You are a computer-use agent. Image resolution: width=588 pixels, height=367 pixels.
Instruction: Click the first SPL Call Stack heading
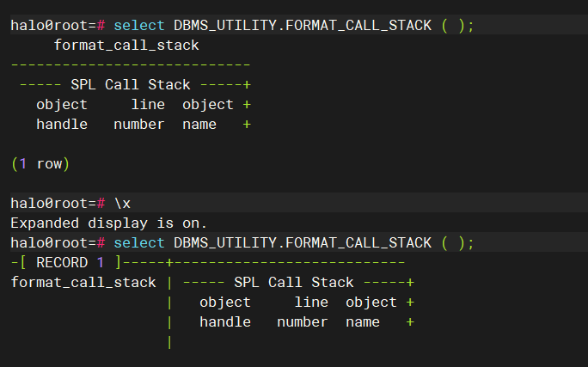(131, 84)
